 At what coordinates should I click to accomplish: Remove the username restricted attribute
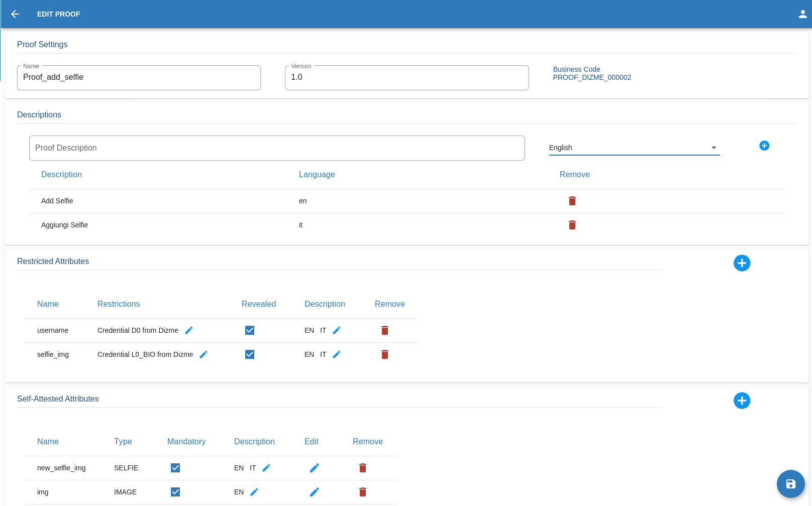385,330
